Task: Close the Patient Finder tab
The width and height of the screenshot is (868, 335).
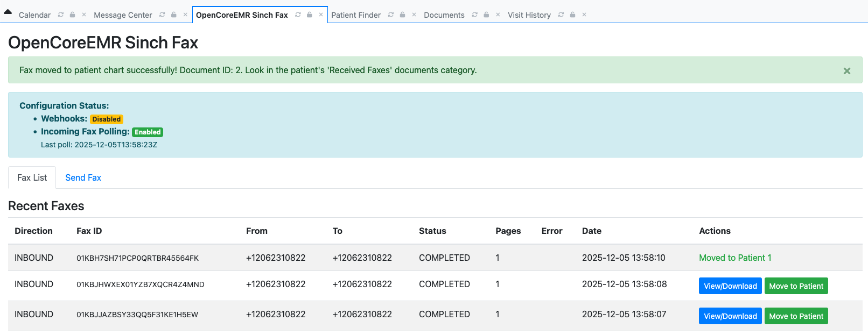Action: 414,15
